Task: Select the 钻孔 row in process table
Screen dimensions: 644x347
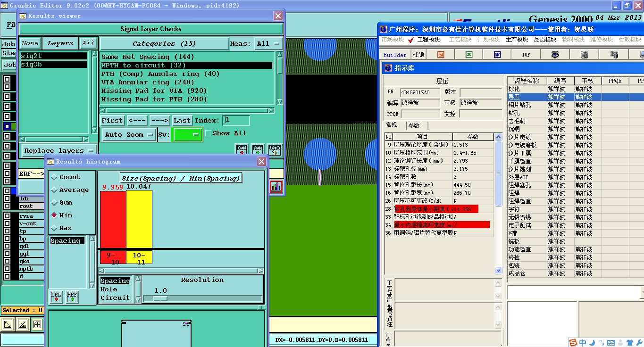Action: [575, 113]
